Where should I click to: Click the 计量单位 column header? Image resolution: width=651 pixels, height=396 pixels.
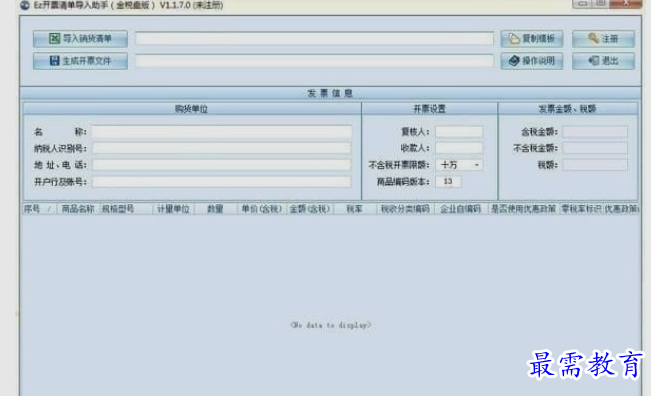coord(173,209)
